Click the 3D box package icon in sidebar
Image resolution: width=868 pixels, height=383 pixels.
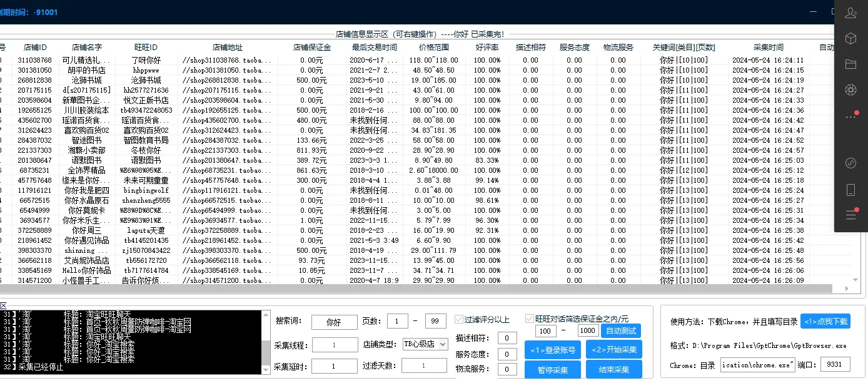(x=850, y=38)
